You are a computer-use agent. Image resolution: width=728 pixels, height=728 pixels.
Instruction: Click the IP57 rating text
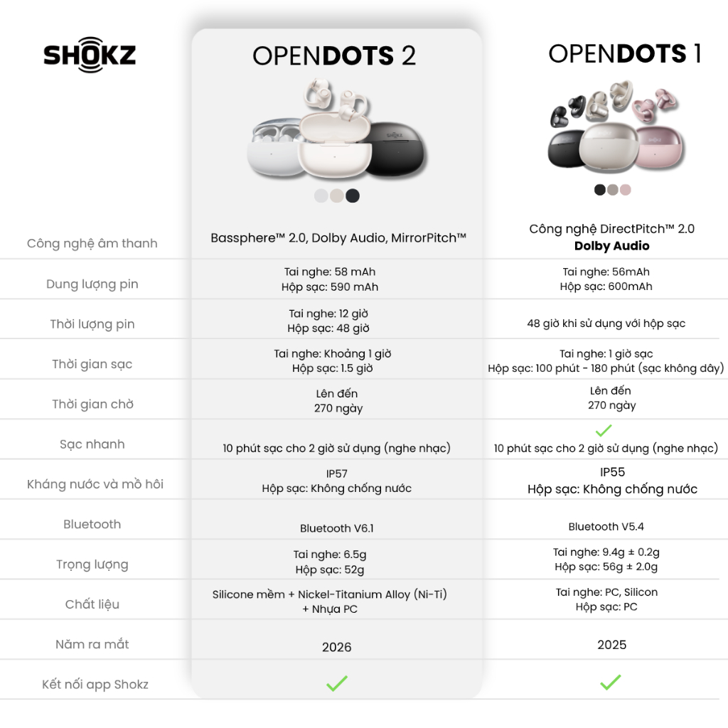pos(336,473)
